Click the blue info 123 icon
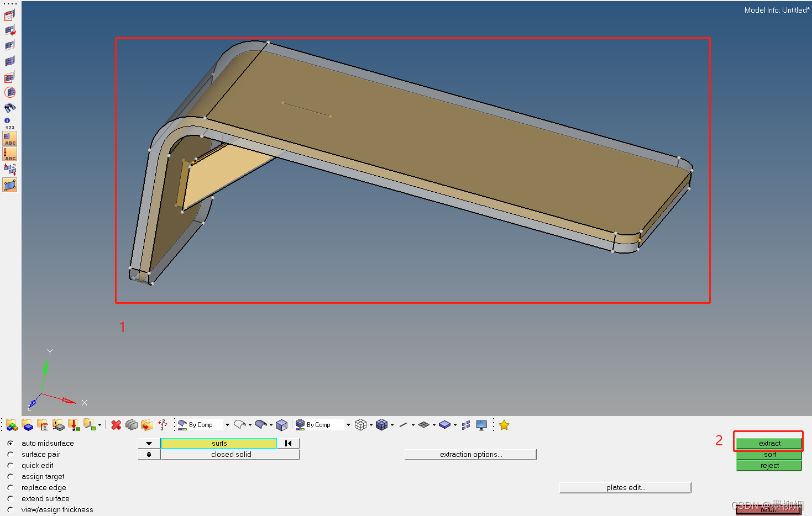 coord(9,124)
